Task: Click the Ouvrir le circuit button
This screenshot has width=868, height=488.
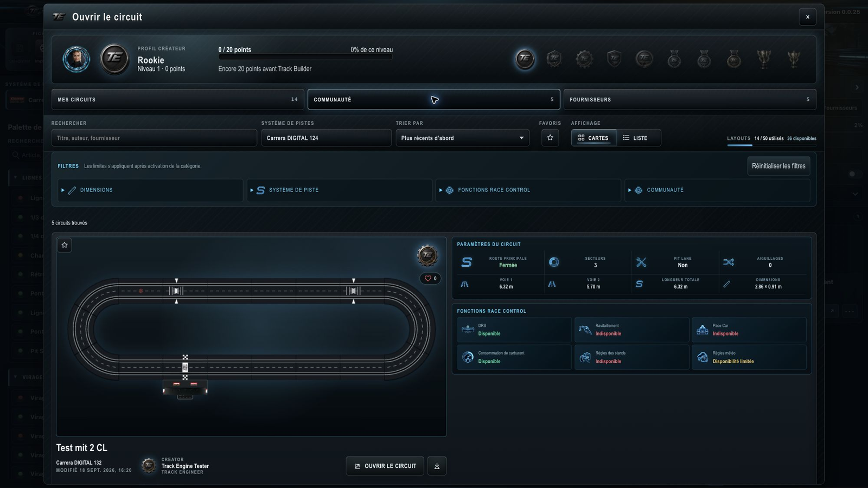Action: [385, 466]
